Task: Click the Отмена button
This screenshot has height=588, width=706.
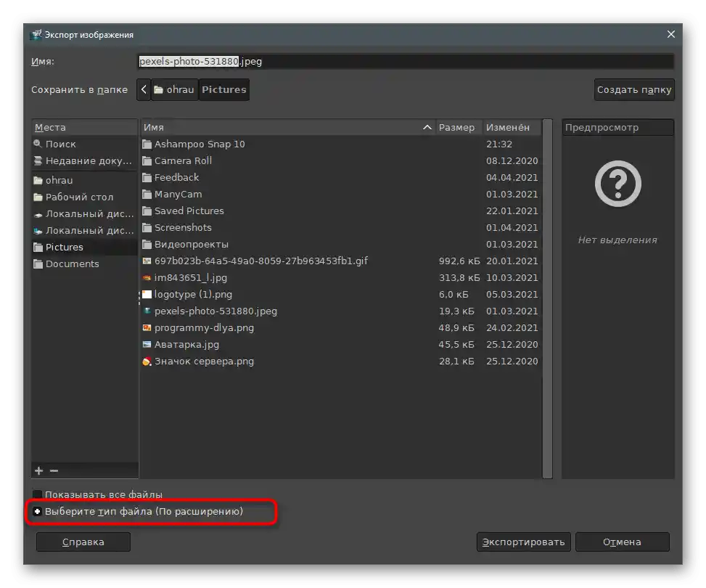Action: (623, 542)
